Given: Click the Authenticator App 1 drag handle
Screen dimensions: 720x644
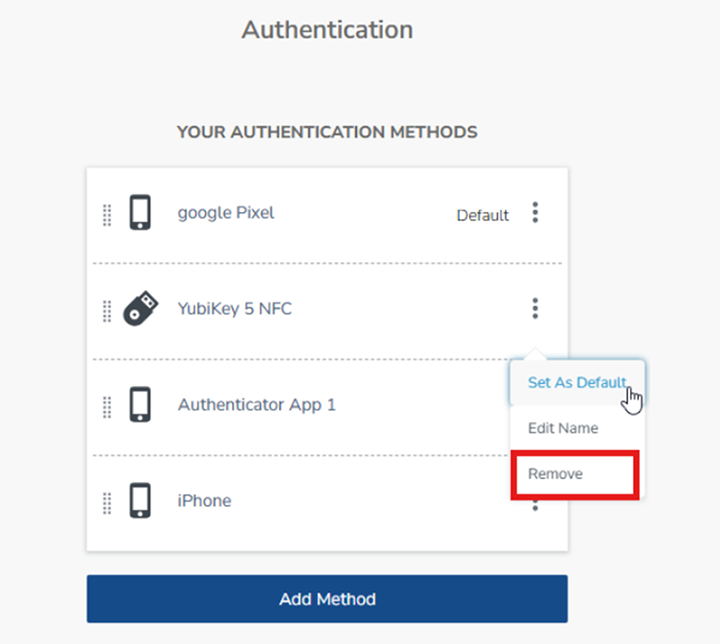Looking at the screenshot, I should [107, 406].
